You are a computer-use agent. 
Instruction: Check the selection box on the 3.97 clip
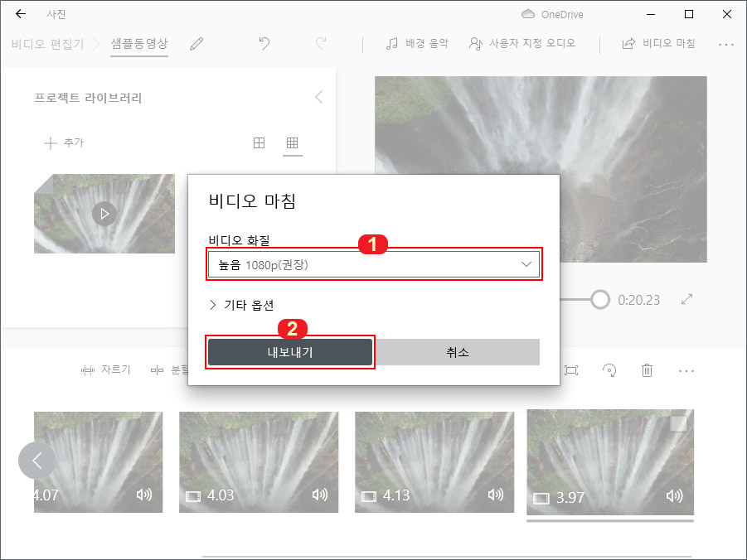pyautogui.click(x=678, y=423)
